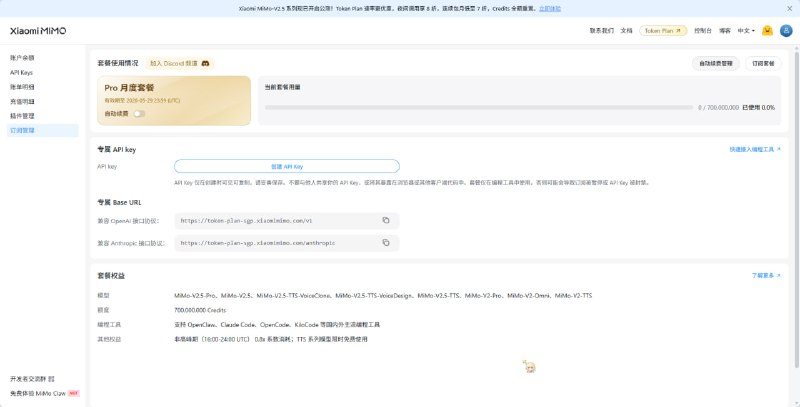This screenshot has width=800, height=407.
Task: Click the '700,000,000 Credits' value
Action: tap(200, 310)
